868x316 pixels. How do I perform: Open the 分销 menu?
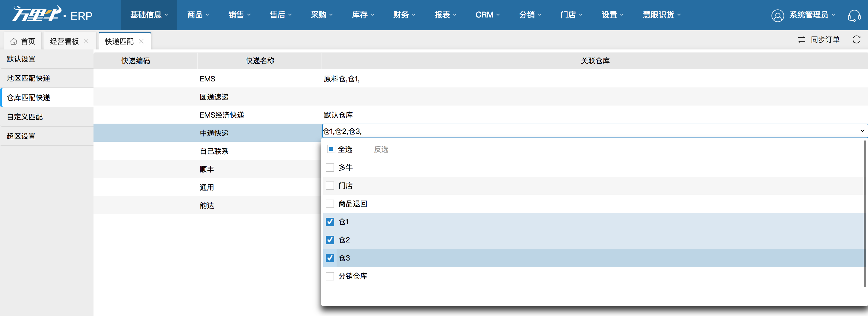(x=530, y=15)
